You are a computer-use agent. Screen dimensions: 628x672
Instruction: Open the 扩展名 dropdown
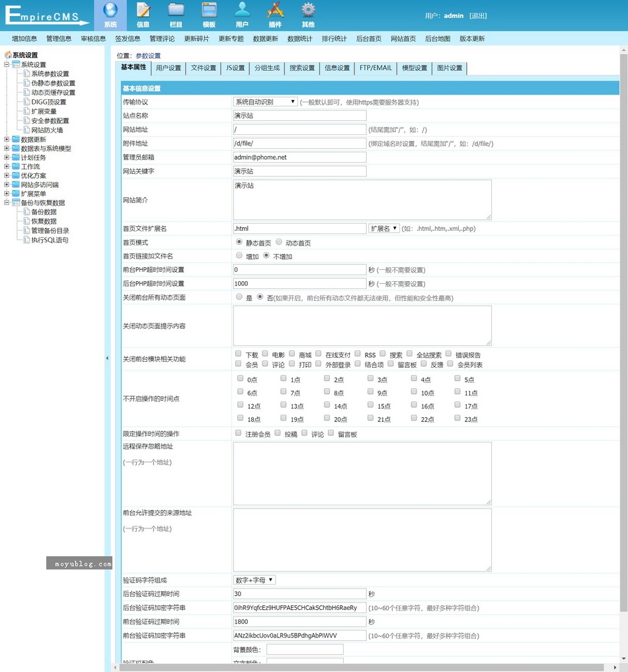384,228
